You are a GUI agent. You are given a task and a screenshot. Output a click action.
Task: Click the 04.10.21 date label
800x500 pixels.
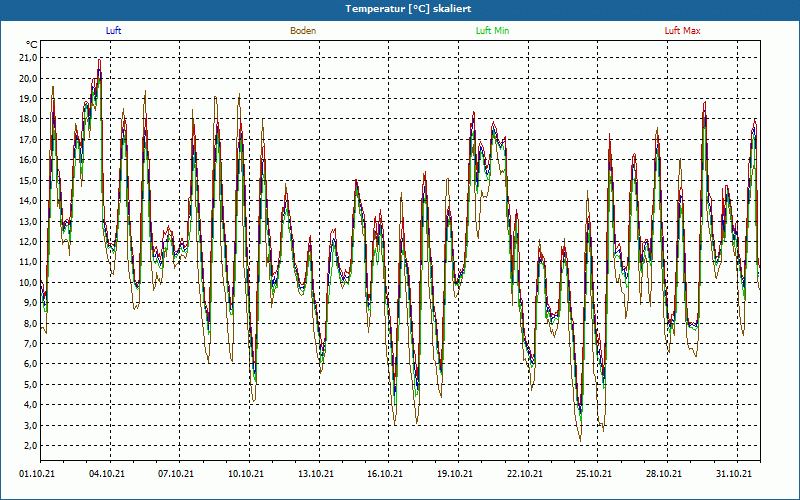tap(107, 474)
